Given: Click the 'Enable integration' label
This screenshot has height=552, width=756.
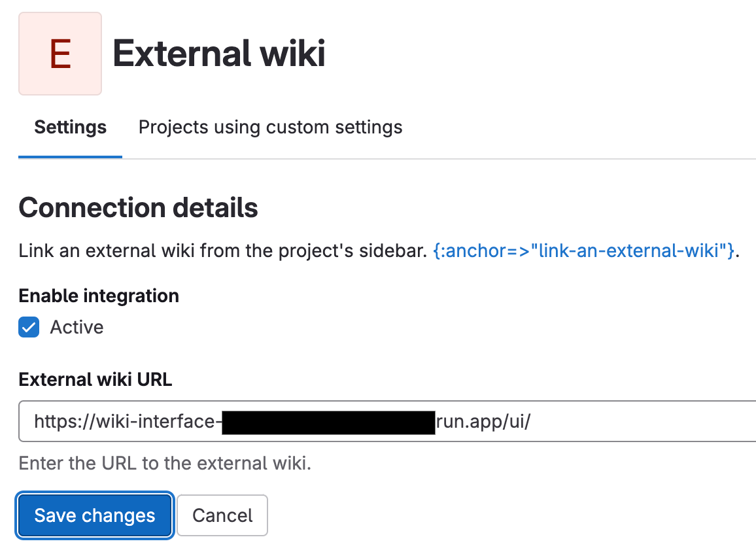Looking at the screenshot, I should click(99, 296).
